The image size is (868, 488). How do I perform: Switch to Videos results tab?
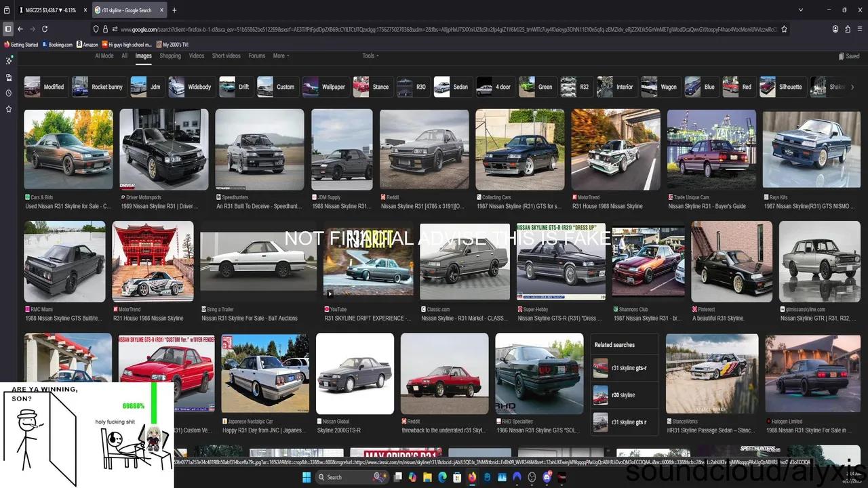[197, 56]
